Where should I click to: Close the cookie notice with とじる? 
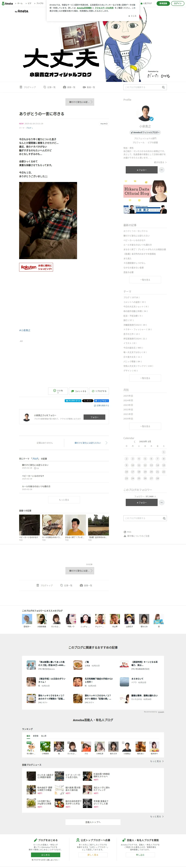tap(132, 16)
